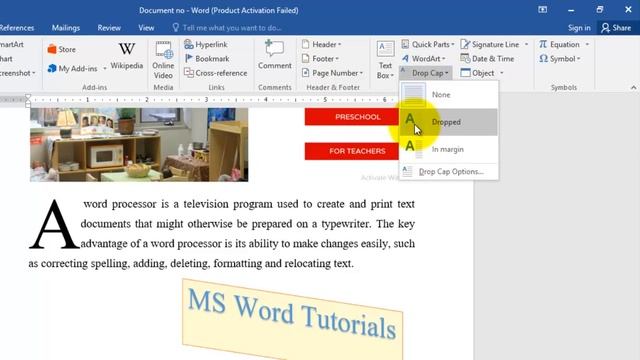Collapse the ribbon with the arrow
The height and width of the screenshot is (360, 640).
(633, 87)
